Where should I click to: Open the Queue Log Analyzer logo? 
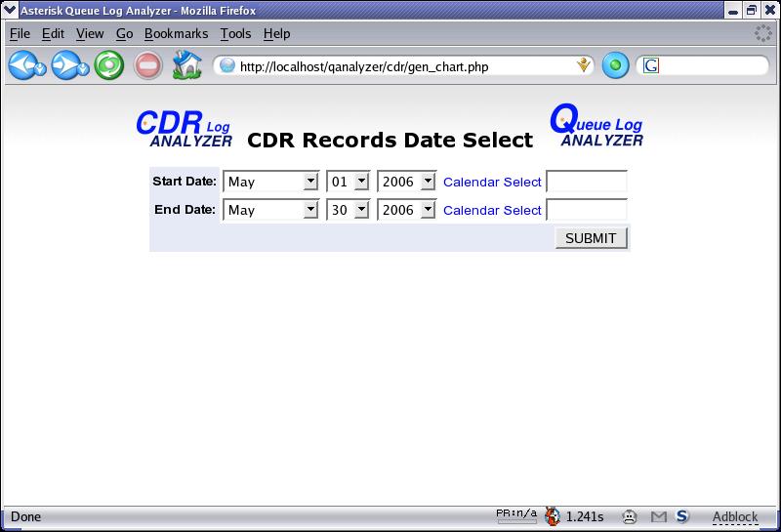coord(596,126)
